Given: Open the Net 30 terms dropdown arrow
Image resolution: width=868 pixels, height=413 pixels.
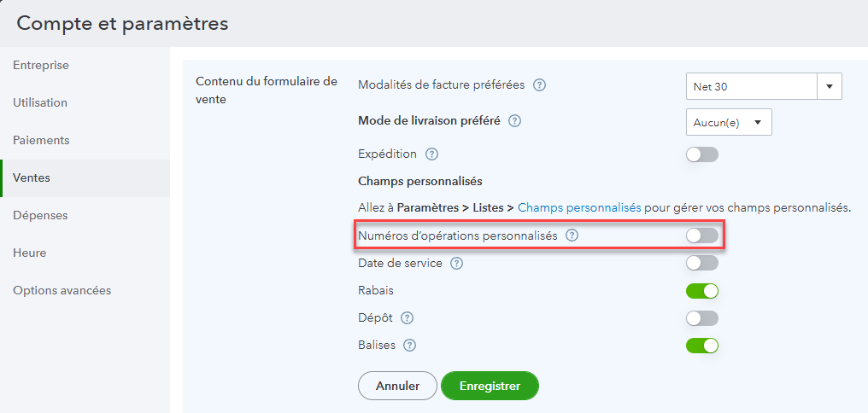Looking at the screenshot, I should click(x=830, y=86).
